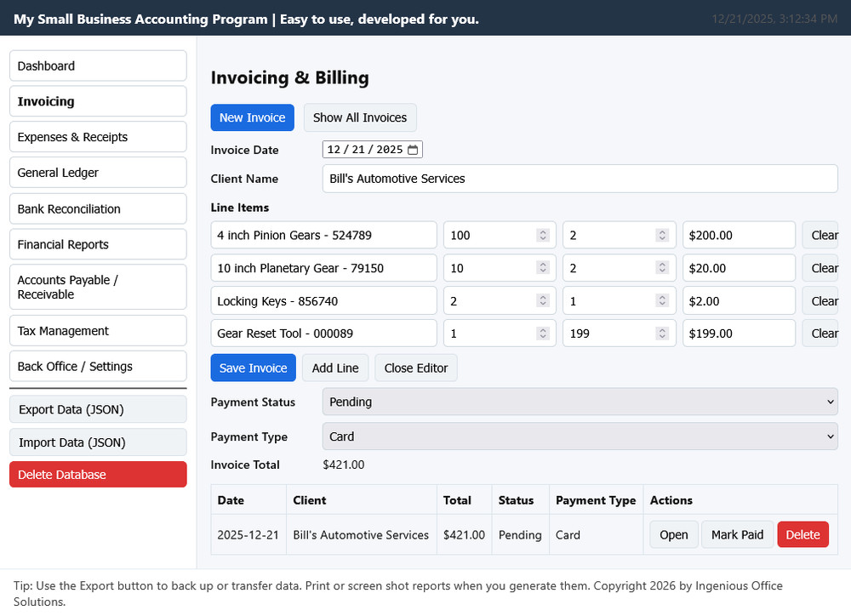Image resolution: width=851 pixels, height=616 pixels.
Task: Add a new line item with Add Line
Action: click(x=335, y=368)
